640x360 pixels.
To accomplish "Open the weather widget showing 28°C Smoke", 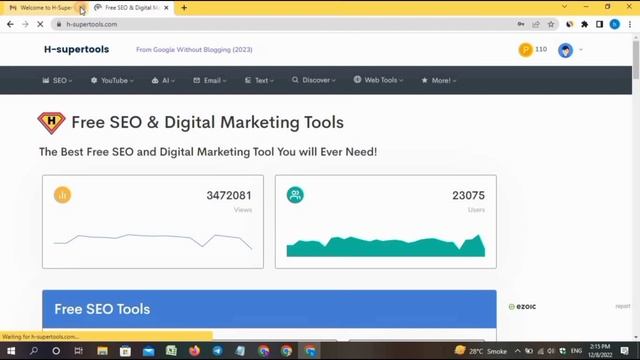I will click(480, 351).
